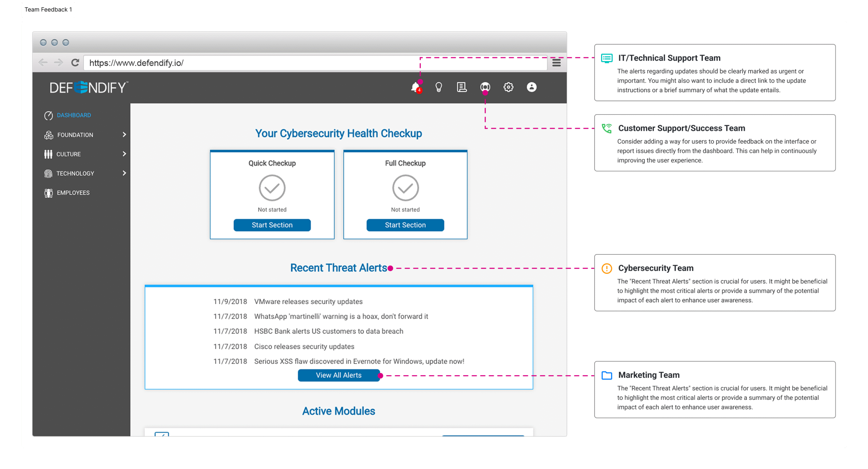The height and width of the screenshot is (469, 868).
Task: Open Culture sidebar item
Action: point(68,154)
